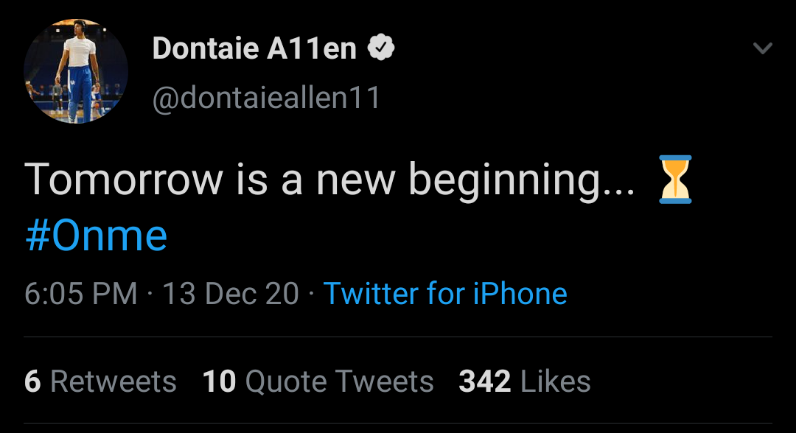This screenshot has height=433, width=796.
Task: View the 6 Retweets list
Action: pyautogui.click(x=100, y=381)
